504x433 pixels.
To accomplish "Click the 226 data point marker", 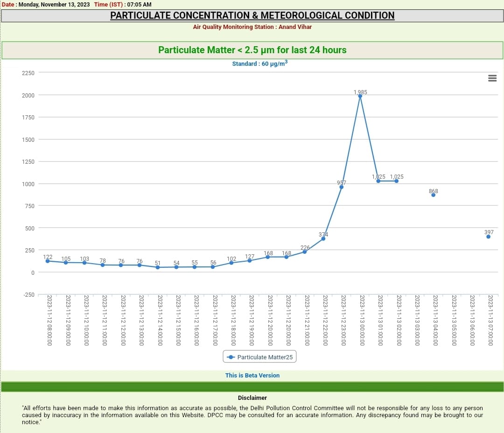I will click(305, 251).
